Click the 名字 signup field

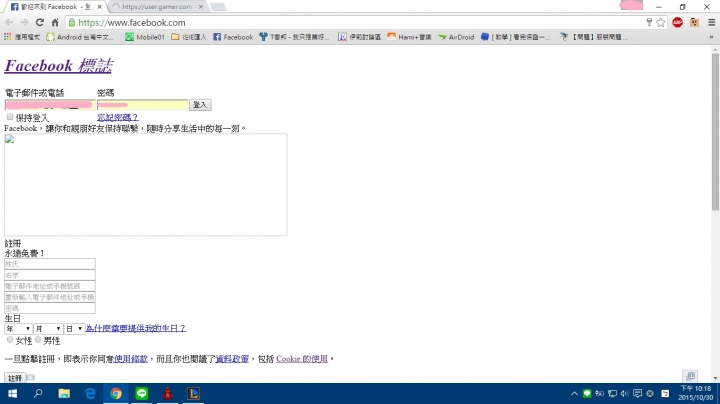click(x=50, y=275)
